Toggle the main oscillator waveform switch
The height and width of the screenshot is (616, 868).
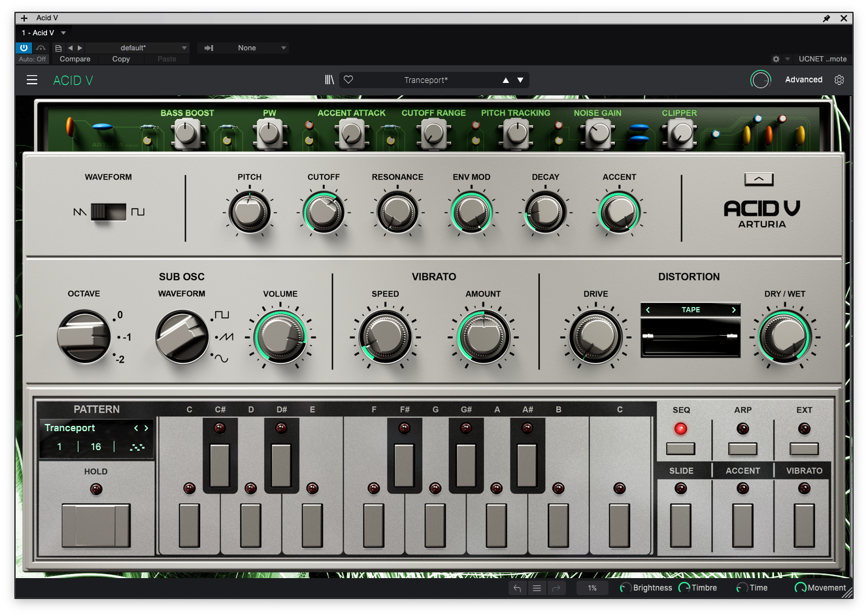[x=108, y=212]
